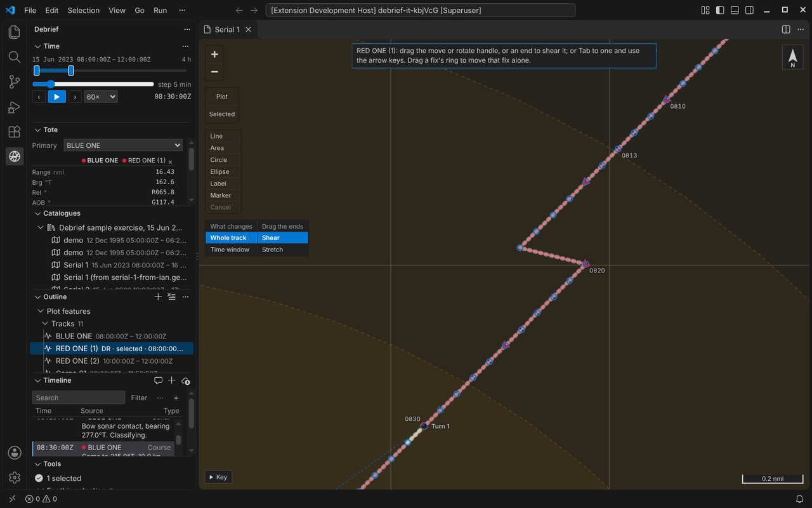Click the plus icon in Outline header
This screenshot has height=508, width=812.
tap(159, 297)
